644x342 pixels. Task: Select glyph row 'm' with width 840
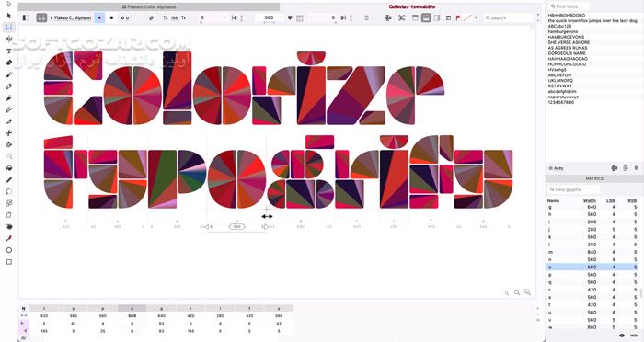coord(592,252)
